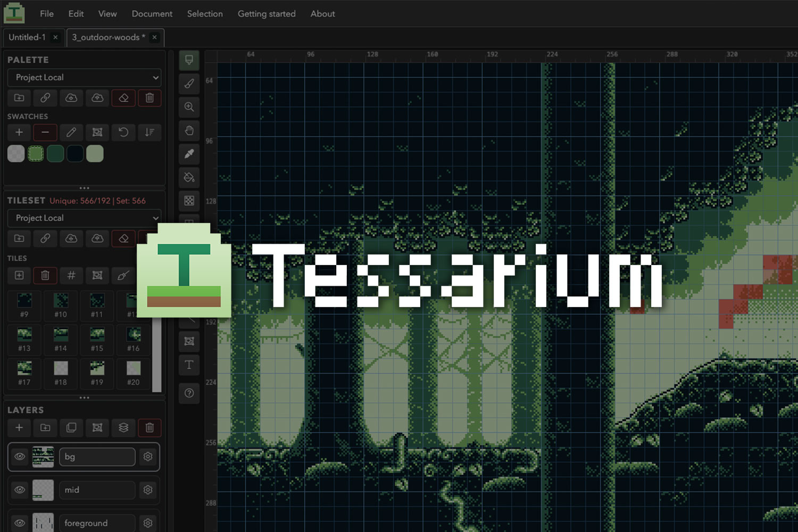Click palette open folder icon

19,98
